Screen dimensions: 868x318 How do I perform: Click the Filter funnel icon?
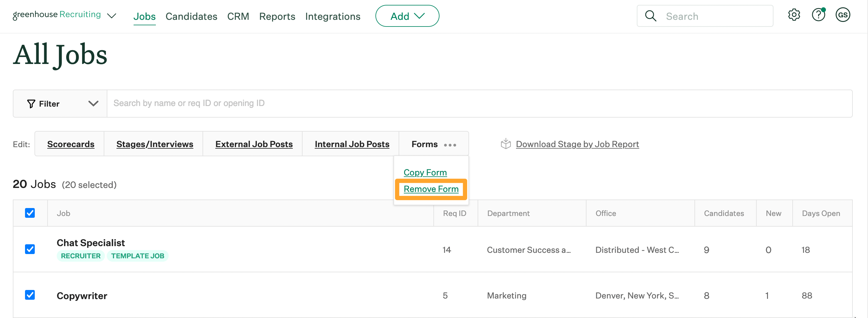[31, 104]
